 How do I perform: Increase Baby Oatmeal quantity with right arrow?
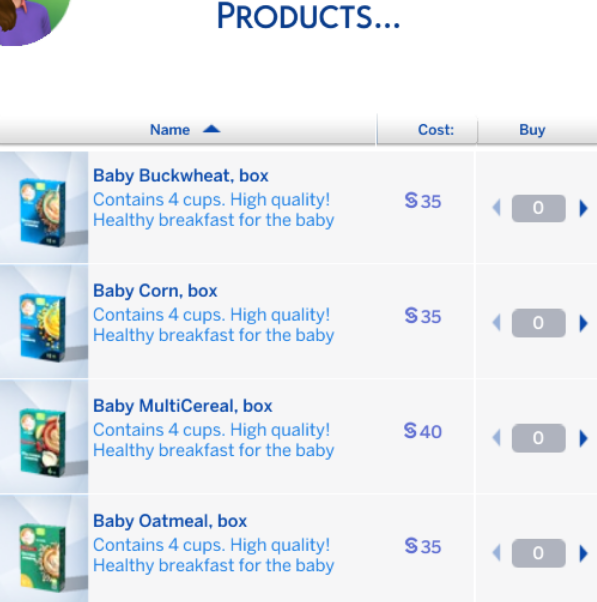(584, 553)
